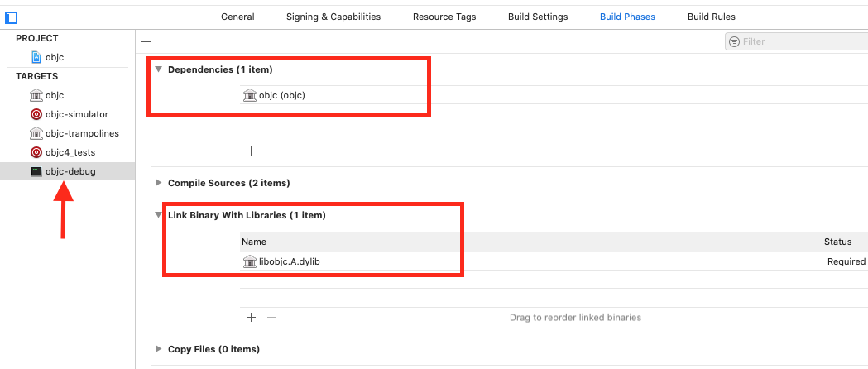Click the Filter search field
868x369 pixels.
[x=798, y=41]
